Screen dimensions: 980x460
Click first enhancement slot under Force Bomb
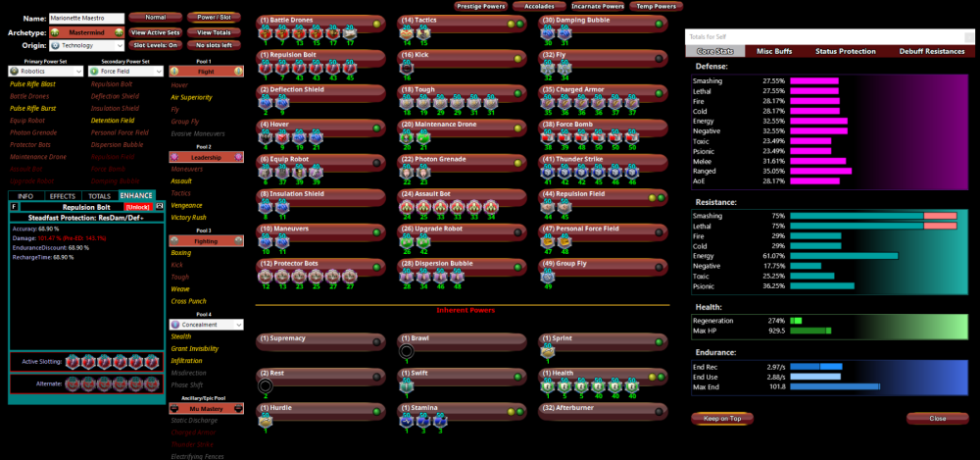[x=549, y=139]
